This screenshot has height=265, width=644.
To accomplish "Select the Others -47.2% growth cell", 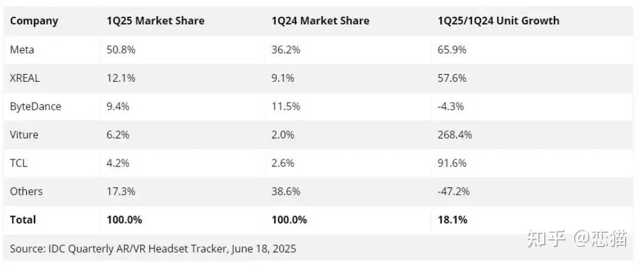I will tap(454, 192).
